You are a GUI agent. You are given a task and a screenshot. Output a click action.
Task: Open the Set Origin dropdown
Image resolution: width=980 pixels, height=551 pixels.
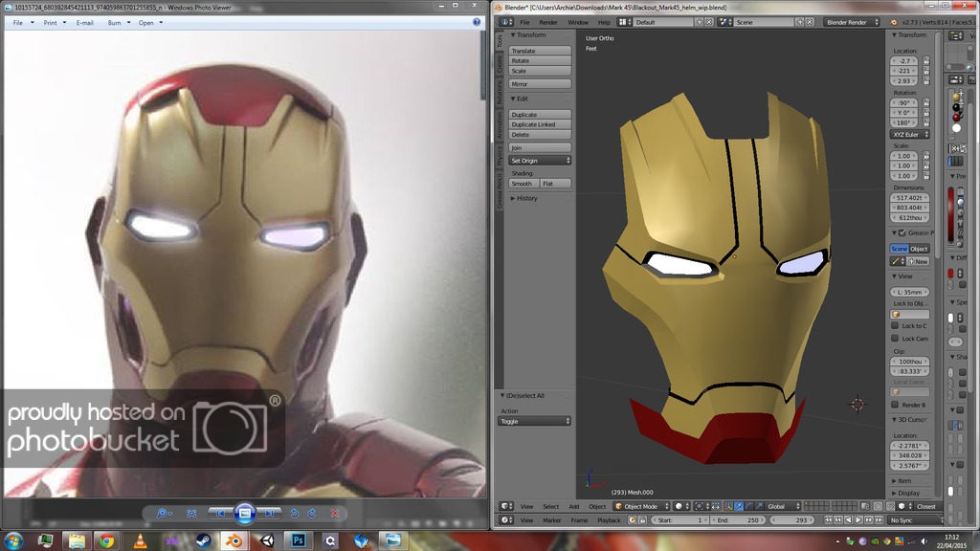540,161
